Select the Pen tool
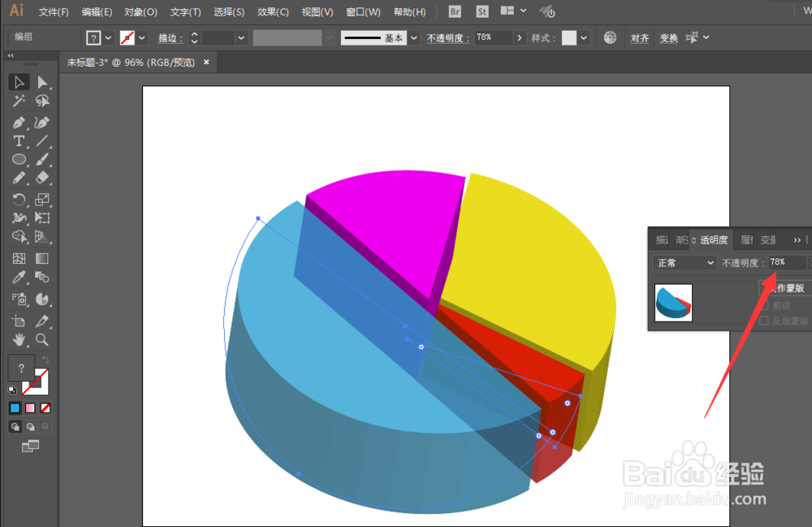This screenshot has width=812, height=527. 19,123
